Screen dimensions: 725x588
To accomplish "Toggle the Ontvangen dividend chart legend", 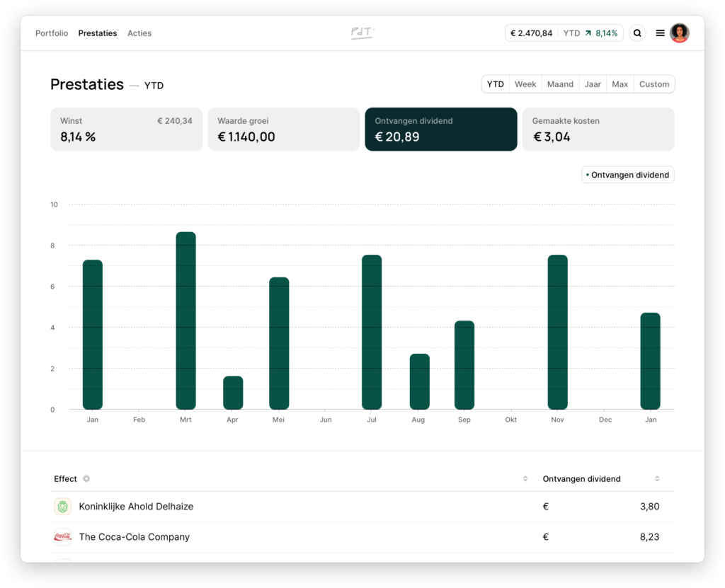I will pyautogui.click(x=627, y=175).
